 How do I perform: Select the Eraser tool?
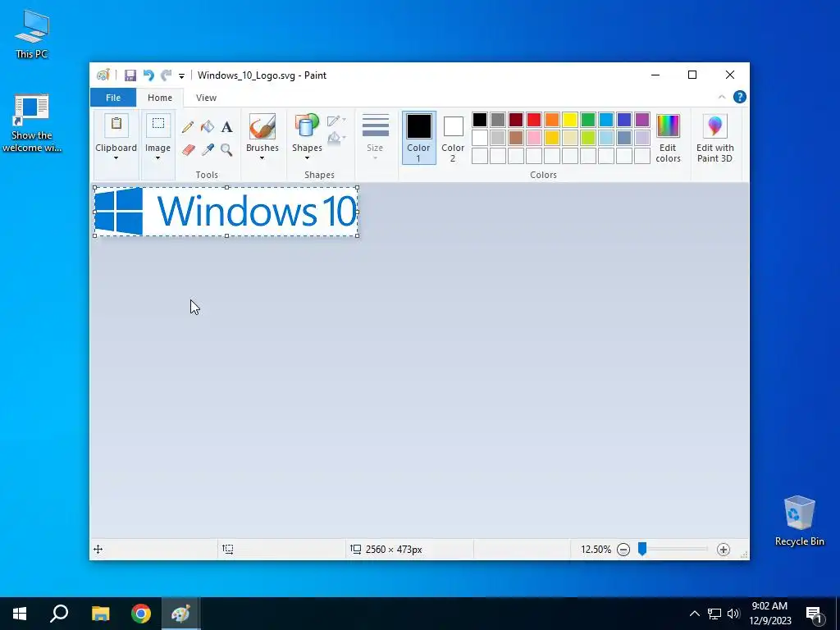point(188,149)
